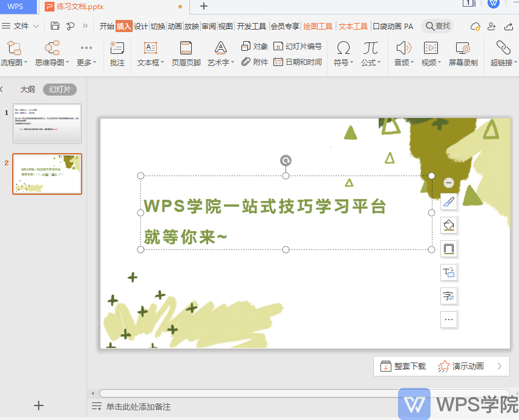Click the shape fill bucket icon
The image size is (519, 420).
[449, 225]
